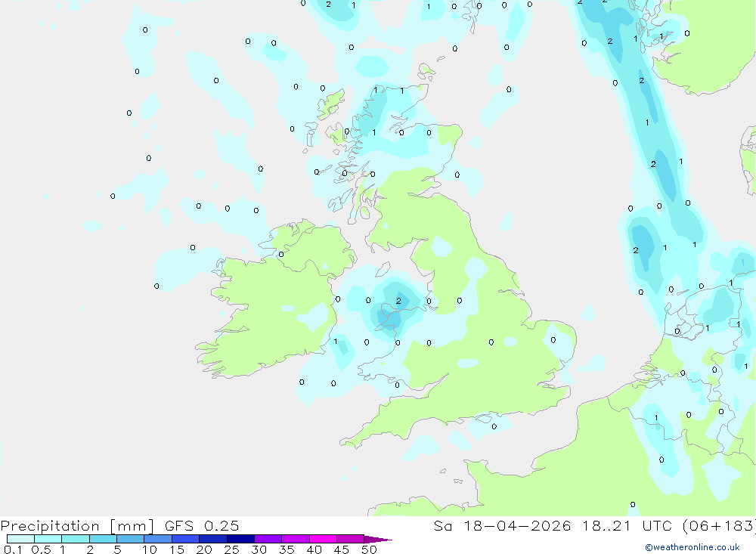The width and height of the screenshot is (756, 554).
Task: Click the '15' legend scale label
Action: tap(177, 549)
